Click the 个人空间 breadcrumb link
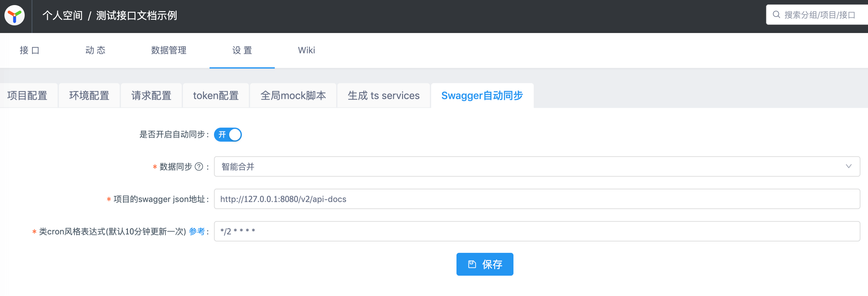This screenshot has width=868, height=296. point(62,15)
